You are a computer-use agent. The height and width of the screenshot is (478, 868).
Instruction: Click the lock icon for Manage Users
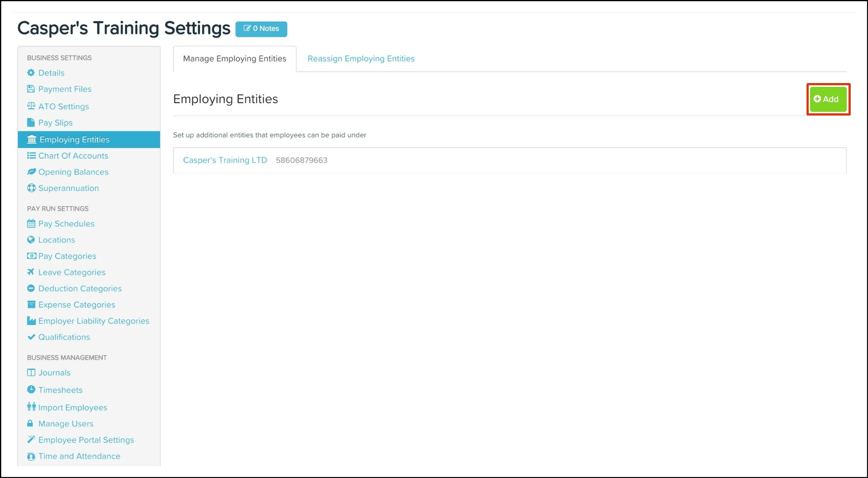tap(30, 423)
